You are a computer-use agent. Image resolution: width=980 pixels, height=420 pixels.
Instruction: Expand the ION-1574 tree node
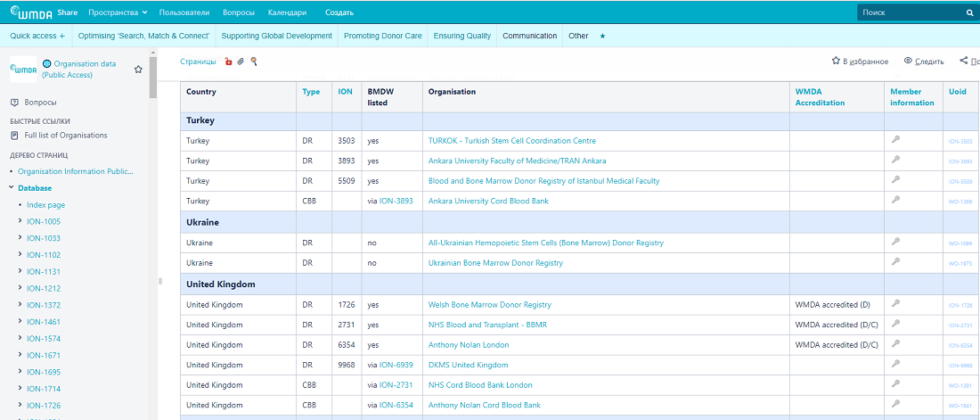[20, 339]
